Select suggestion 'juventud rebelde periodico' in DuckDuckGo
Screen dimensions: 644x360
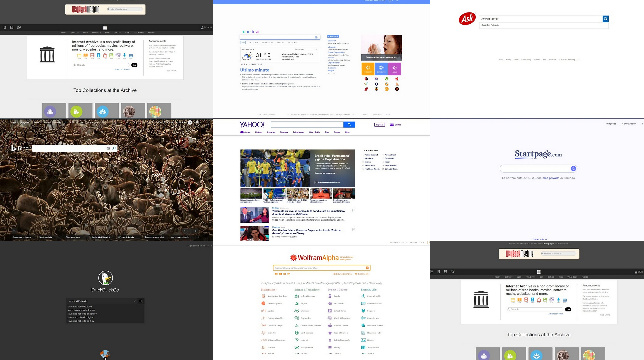click(82, 314)
